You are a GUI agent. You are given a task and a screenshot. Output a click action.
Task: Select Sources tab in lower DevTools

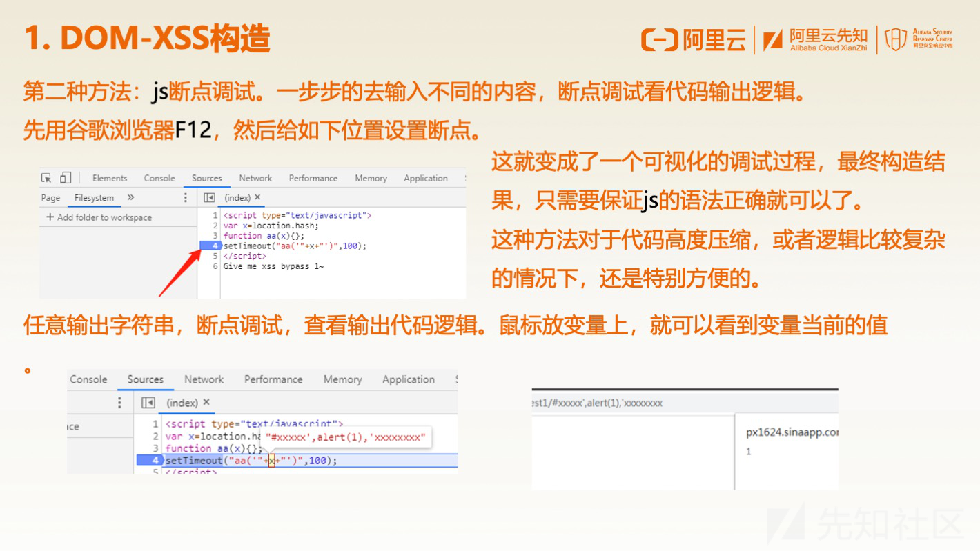pos(145,379)
